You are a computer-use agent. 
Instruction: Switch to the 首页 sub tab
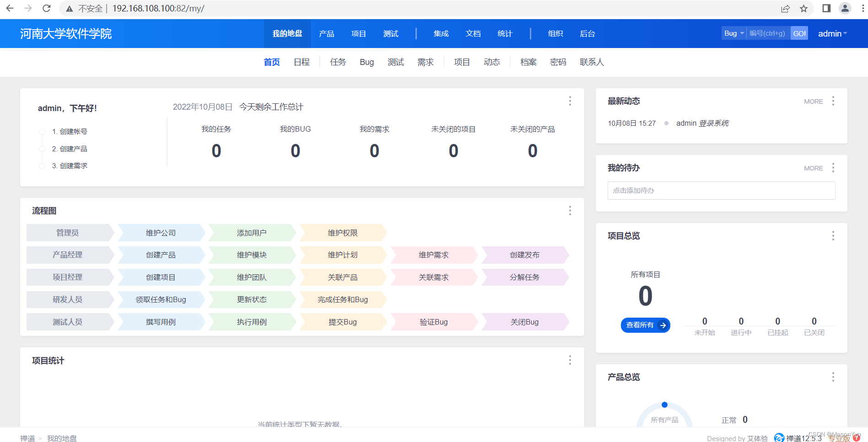click(272, 62)
